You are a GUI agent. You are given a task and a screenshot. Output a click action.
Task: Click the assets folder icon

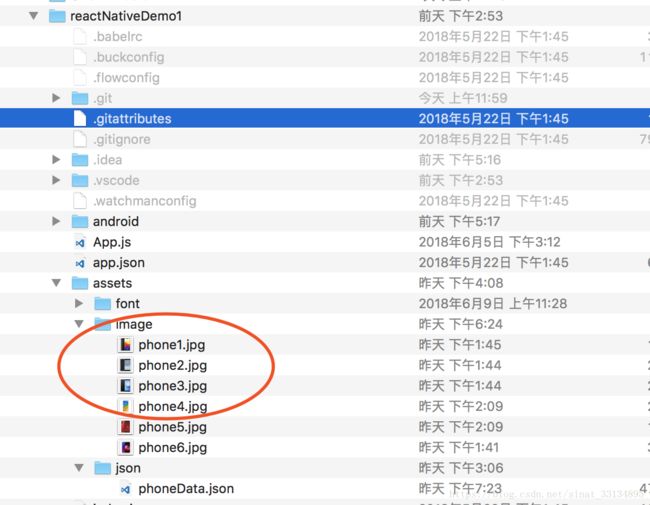tap(80, 283)
